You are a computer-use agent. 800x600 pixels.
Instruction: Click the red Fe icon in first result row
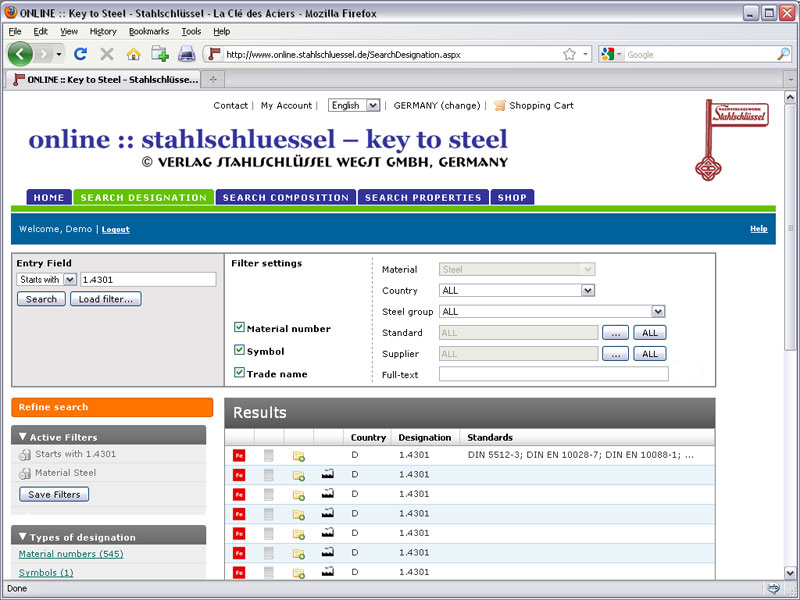[x=239, y=455]
